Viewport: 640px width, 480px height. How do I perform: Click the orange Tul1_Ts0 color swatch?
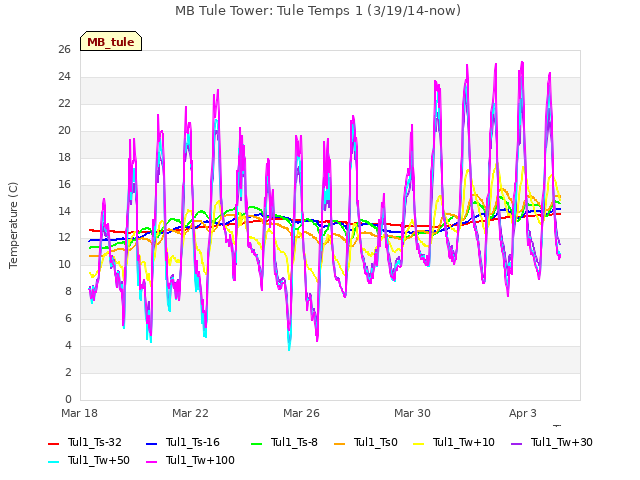[340, 443]
